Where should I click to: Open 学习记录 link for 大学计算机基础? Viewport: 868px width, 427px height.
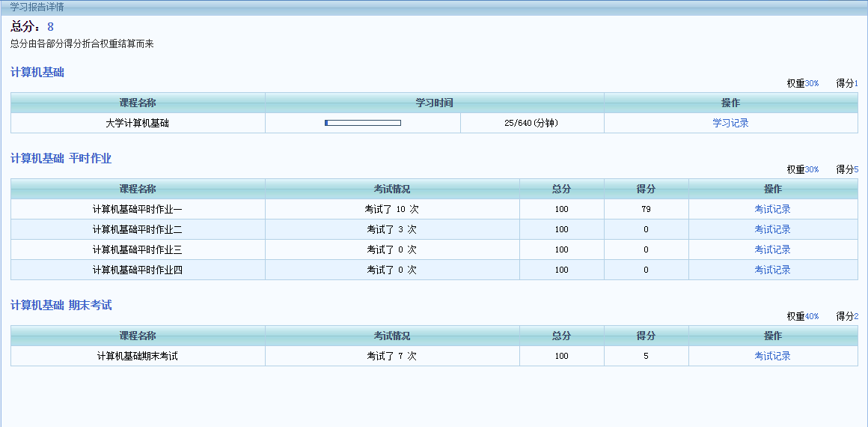730,123
